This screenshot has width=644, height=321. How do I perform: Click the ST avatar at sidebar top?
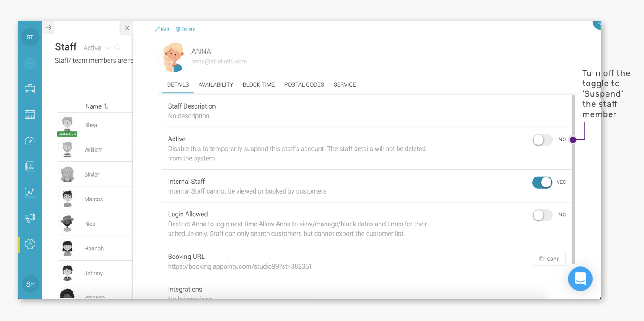30,37
